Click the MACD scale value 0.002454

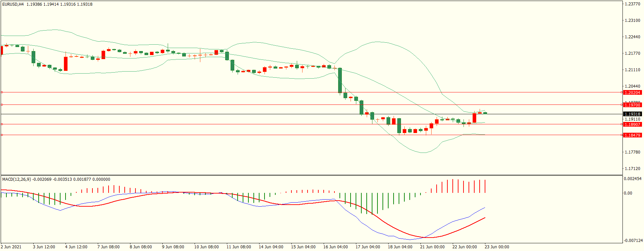coord(633,179)
